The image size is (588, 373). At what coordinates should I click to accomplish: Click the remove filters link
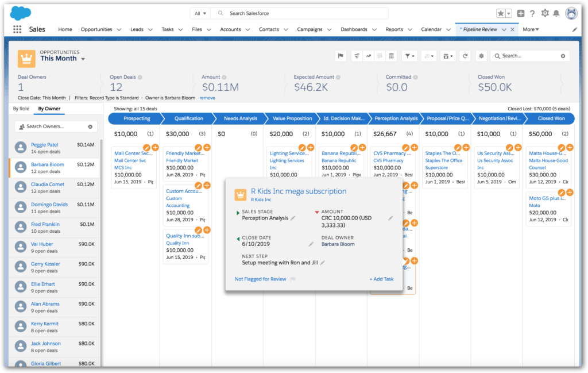click(x=207, y=98)
